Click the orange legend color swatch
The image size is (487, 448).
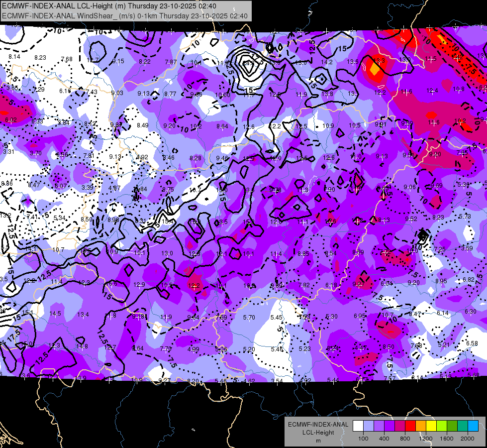coord(421,426)
